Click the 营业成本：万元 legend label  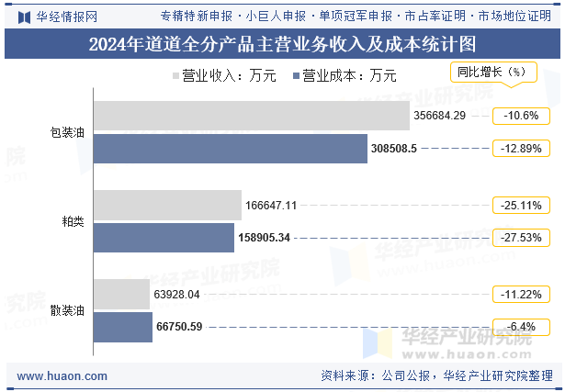(x=349, y=75)
